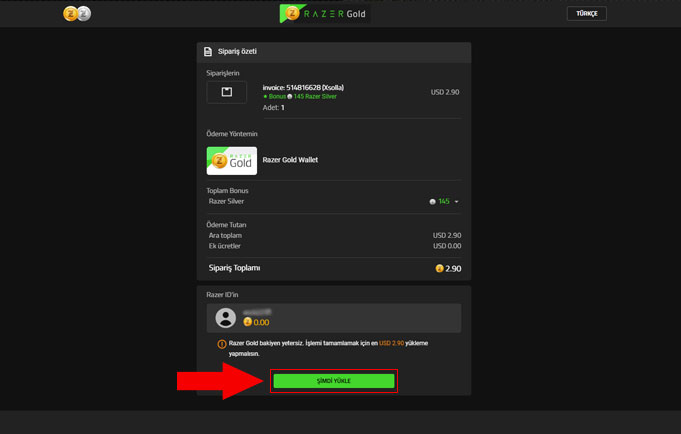
Task: Click the Razer Gold Wallet label
Action: click(290, 160)
